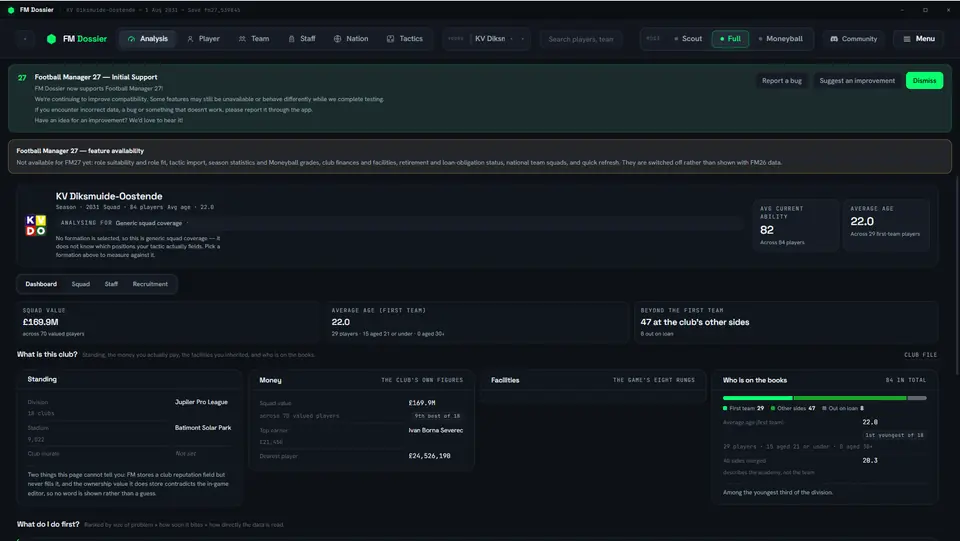
Task: Maximize the FM Dossier window
Action: (x=925, y=10)
